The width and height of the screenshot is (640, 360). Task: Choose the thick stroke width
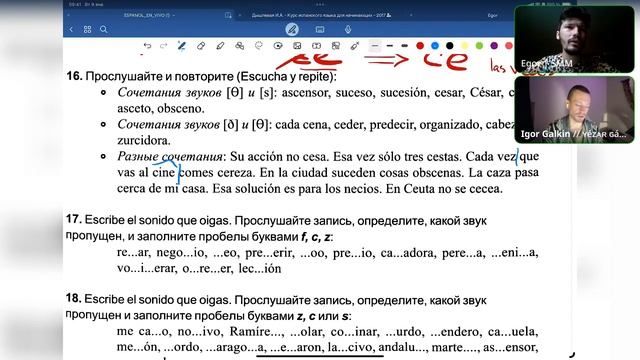(x=404, y=46)
